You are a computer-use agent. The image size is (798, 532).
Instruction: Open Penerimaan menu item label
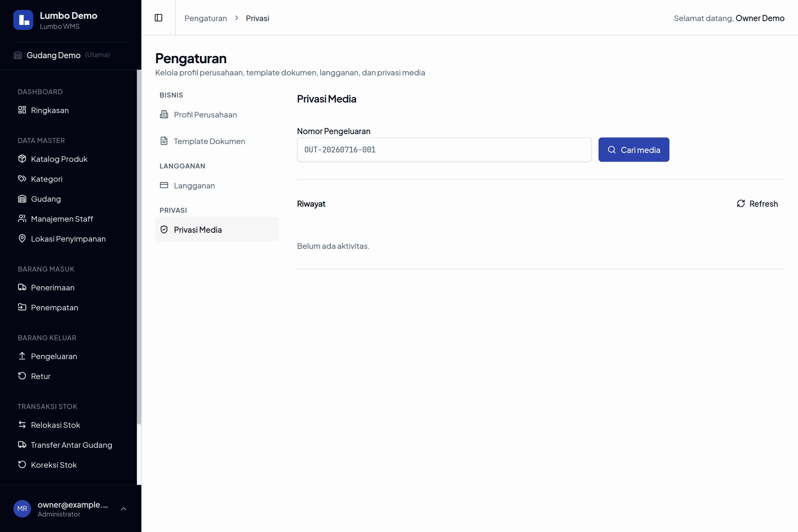coord(53,288)
